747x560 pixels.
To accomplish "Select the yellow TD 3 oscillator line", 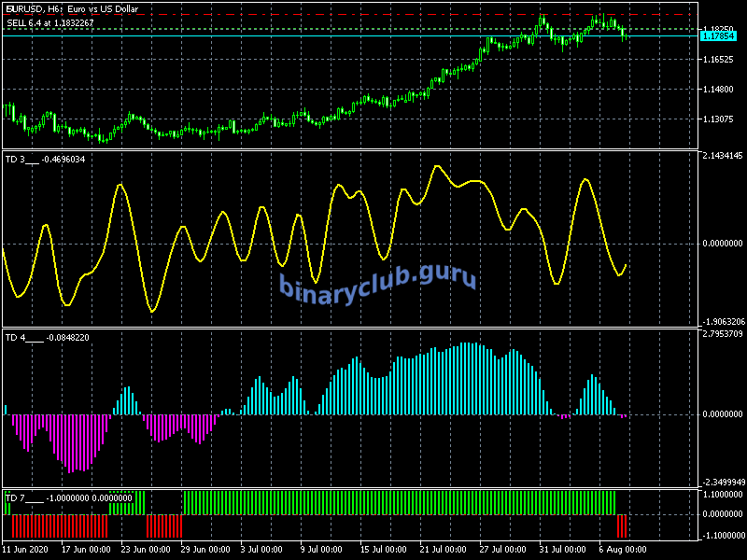I will 120,187.
